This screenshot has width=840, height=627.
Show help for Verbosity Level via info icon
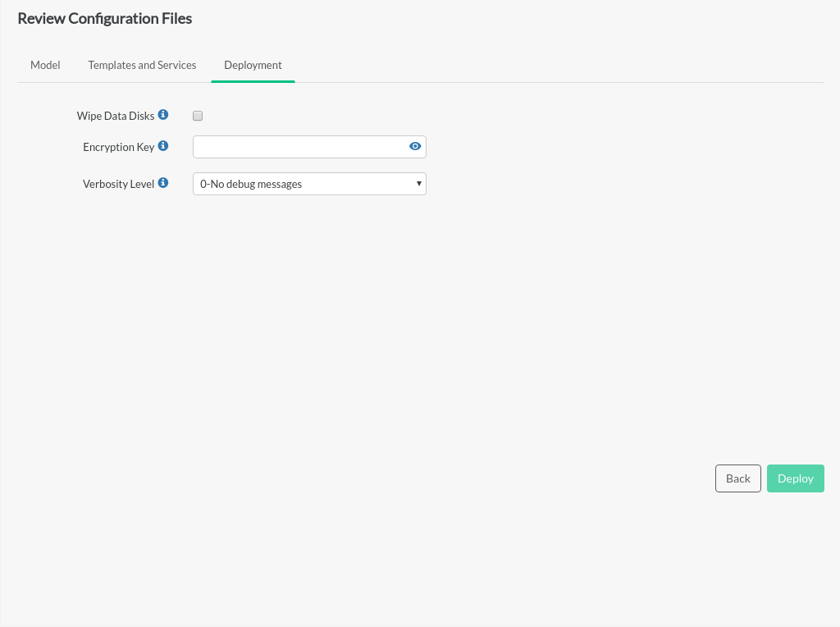coord(163,183)
